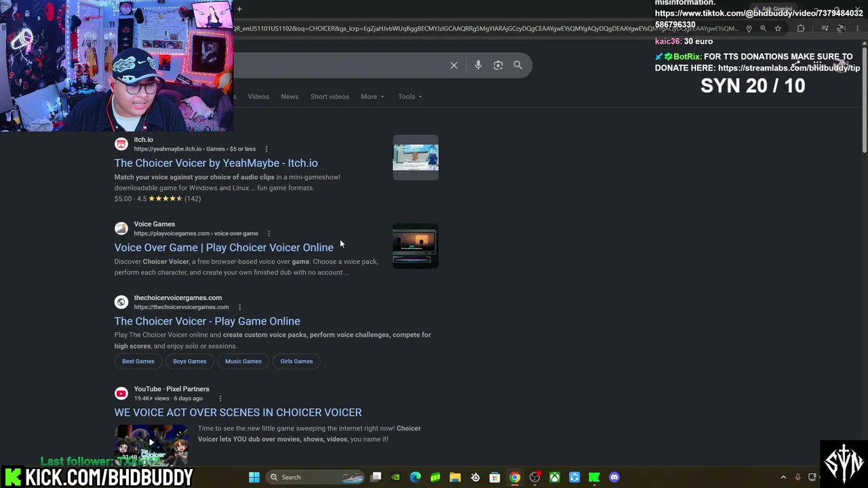This screenshot has width=868, height=488.
Task: Open File Explorer from the taskbar
Action: pos(455,477)
